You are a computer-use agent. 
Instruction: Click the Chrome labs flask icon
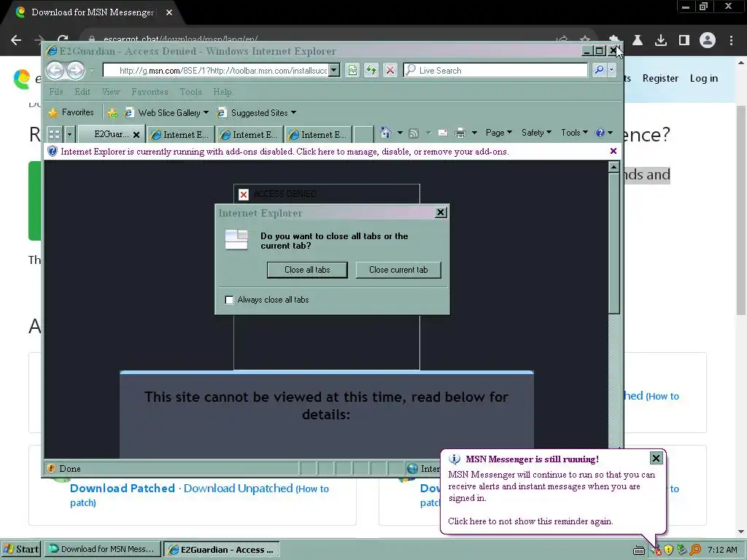(638, 41)
